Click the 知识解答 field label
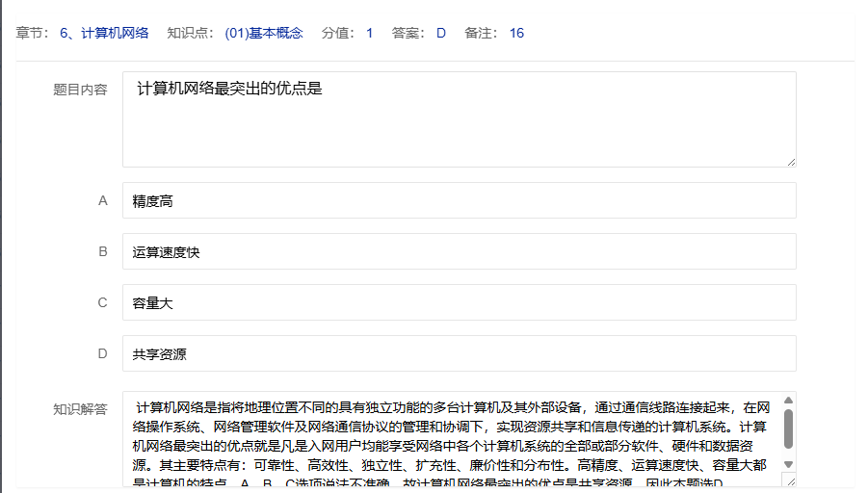The width and height of the screenshot is (868, 493). [x=80, y=409]
